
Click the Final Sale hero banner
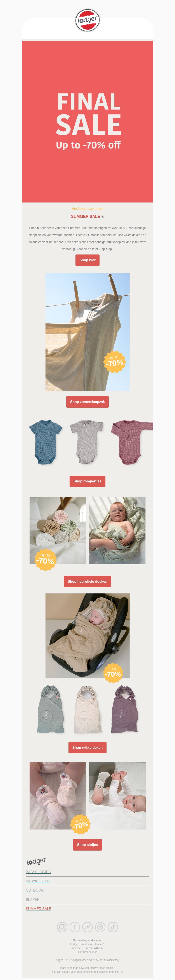point(87,122)
